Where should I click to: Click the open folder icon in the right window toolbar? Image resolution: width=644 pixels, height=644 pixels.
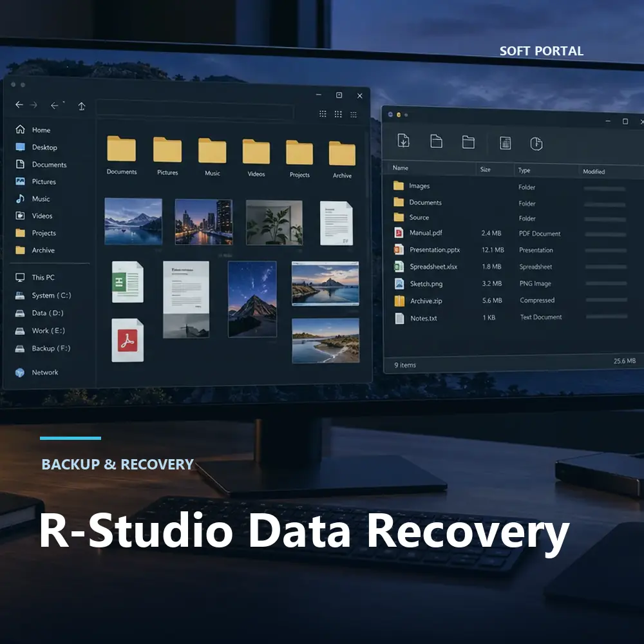[x=468, y=142]
